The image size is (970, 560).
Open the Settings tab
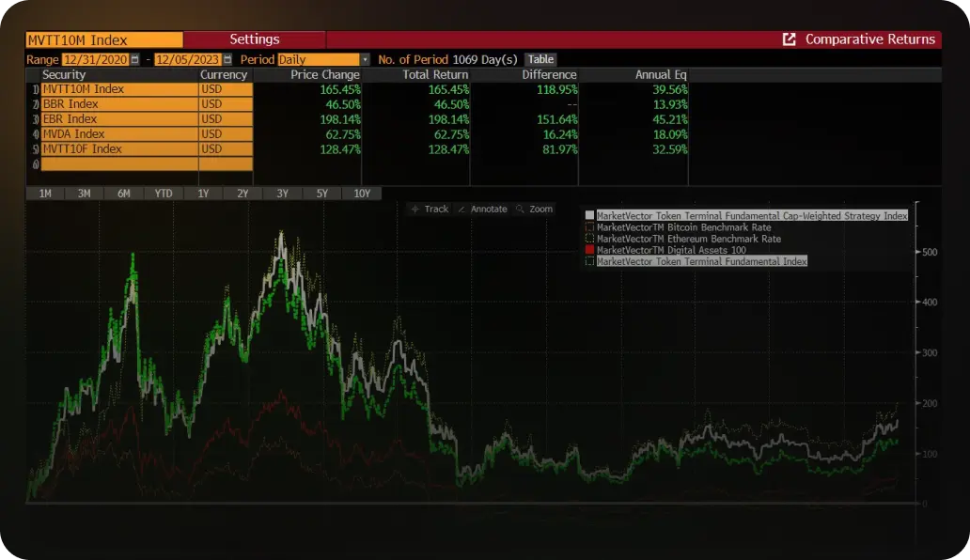pyautogui.click(x=255, y=39)
